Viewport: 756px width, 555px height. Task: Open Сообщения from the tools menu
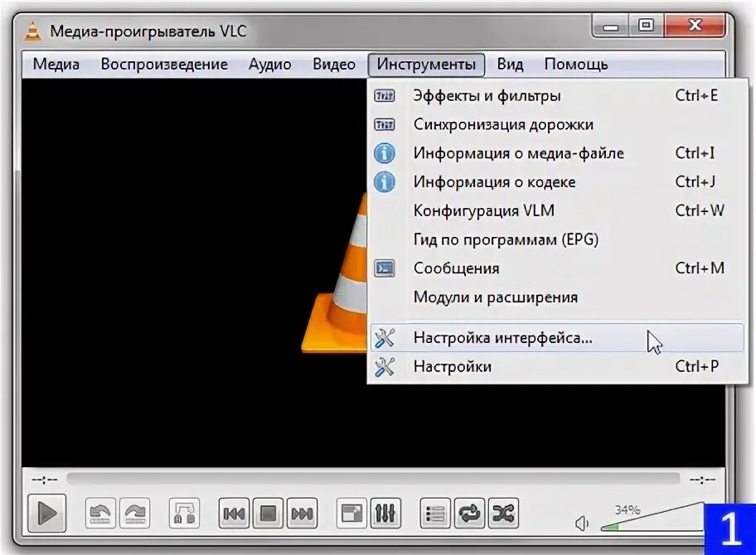(x=557, y=268)
